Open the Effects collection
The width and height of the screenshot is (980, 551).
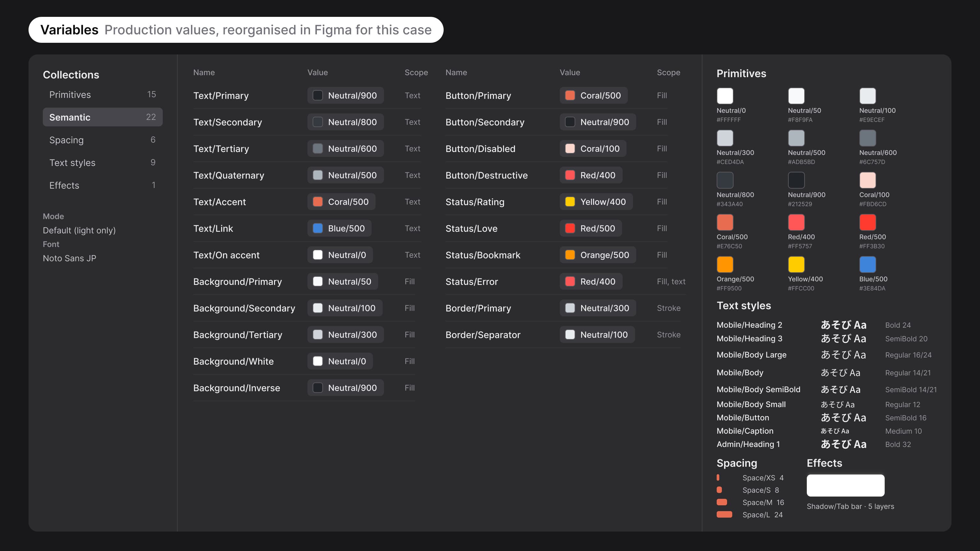pos(103,185)
